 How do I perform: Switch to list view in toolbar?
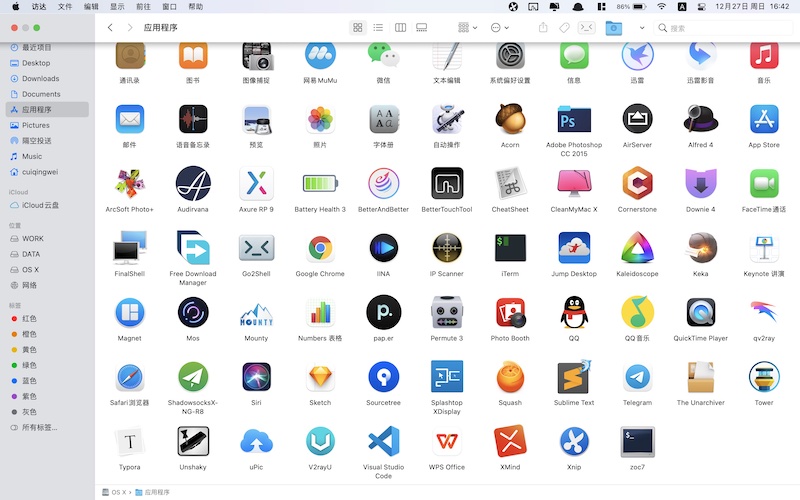click(378, 28)
